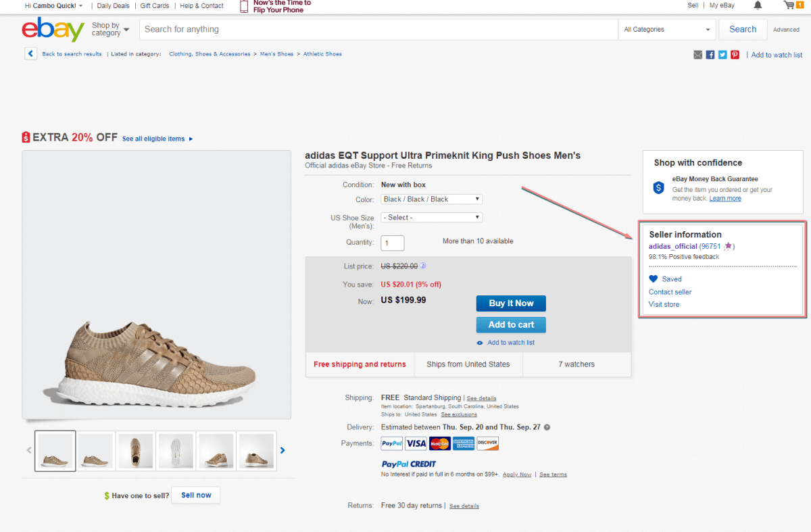Show previous product thumbnails arrow

[29, 450]
